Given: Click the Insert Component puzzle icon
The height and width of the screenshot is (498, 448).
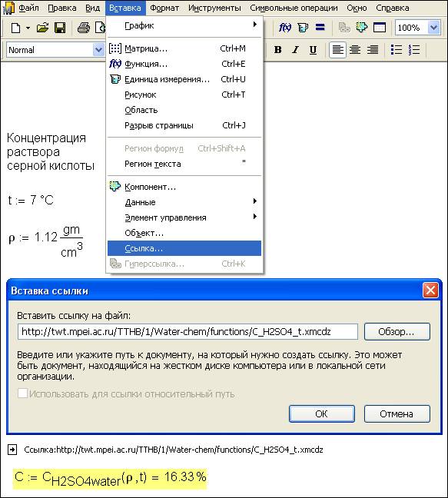Looking at the screenshot, I should click(362, 28).
